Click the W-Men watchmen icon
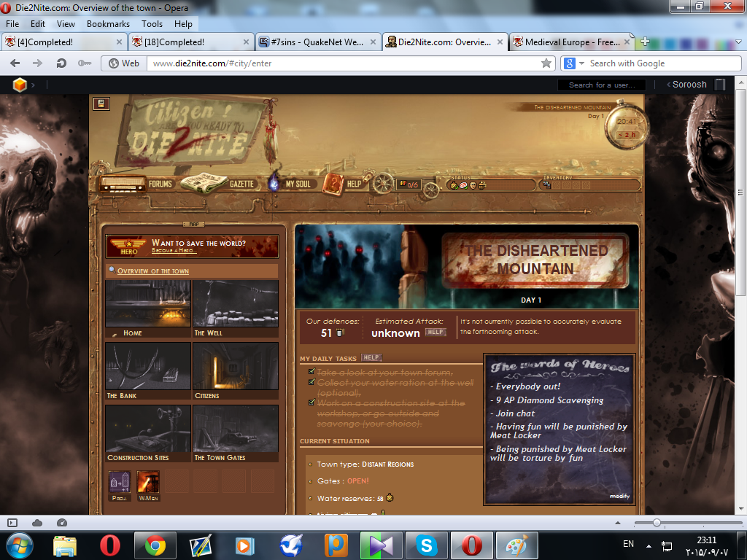Screen dimensions: 747x560 (x=148, y=483)
